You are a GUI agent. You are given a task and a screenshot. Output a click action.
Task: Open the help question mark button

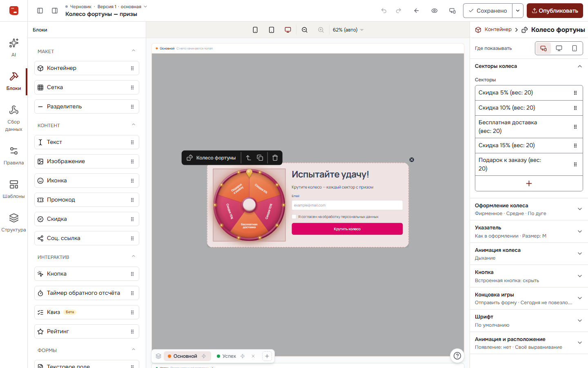(x=457, y=356)
